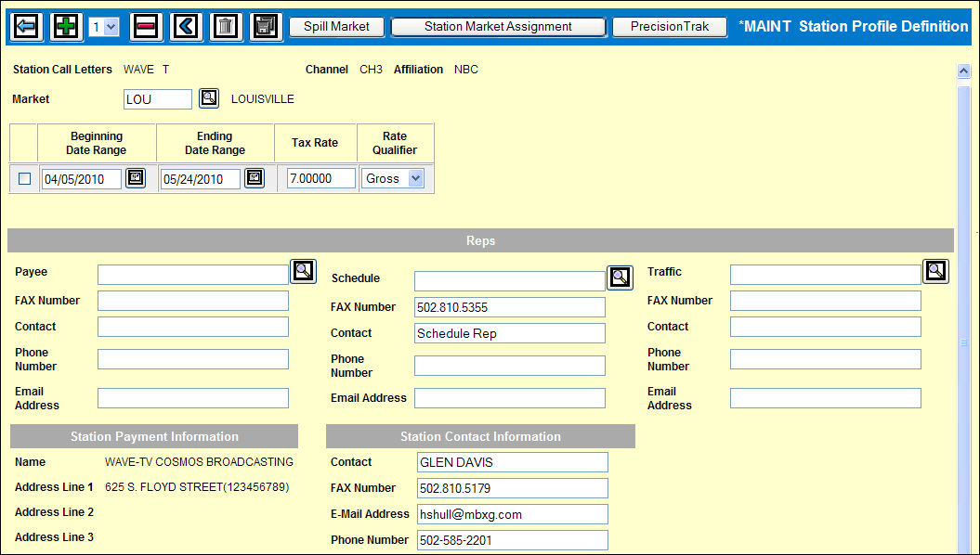Image resolution: width=980 pixels, height=555 pixels.
Task: Click Station FAX Number field 502.810.5179
Action: [513, 488]
